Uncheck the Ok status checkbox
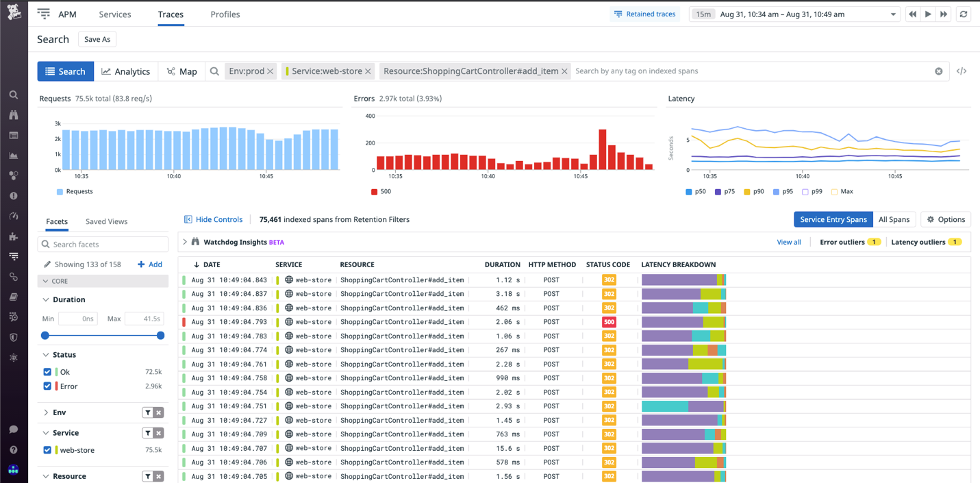980x483 pixels. tap(47, 371)
